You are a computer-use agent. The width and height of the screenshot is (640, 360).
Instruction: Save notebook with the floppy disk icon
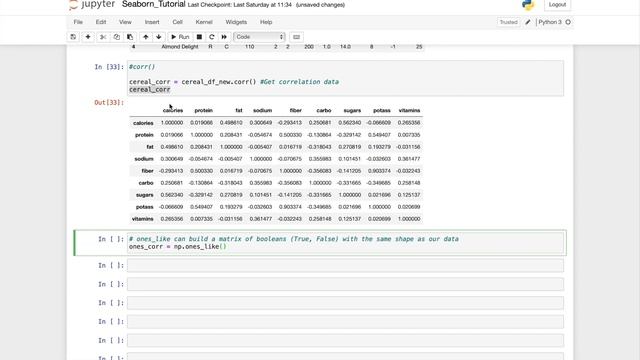coord(73,37)
